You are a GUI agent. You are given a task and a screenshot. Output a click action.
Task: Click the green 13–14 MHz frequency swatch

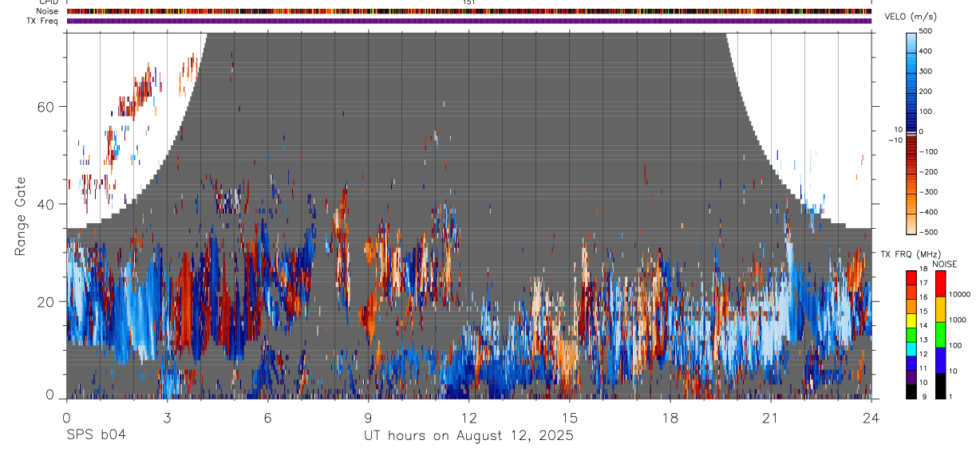click(x=911, y=335)
